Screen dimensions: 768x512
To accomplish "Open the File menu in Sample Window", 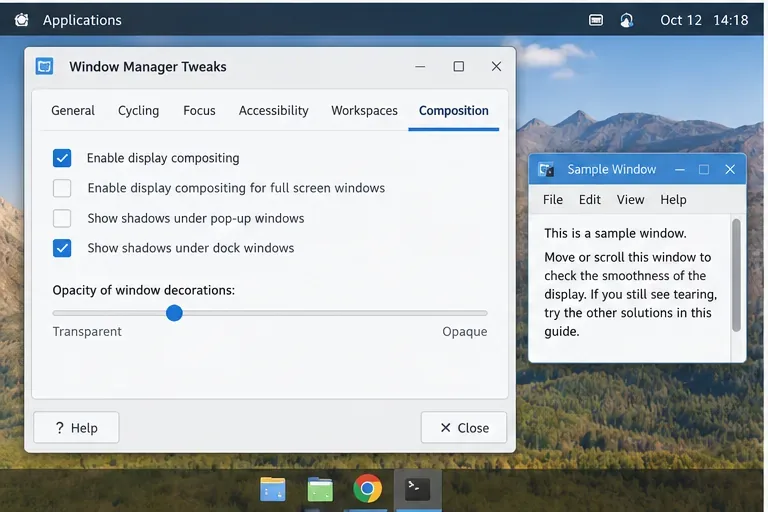I will 553,200.
